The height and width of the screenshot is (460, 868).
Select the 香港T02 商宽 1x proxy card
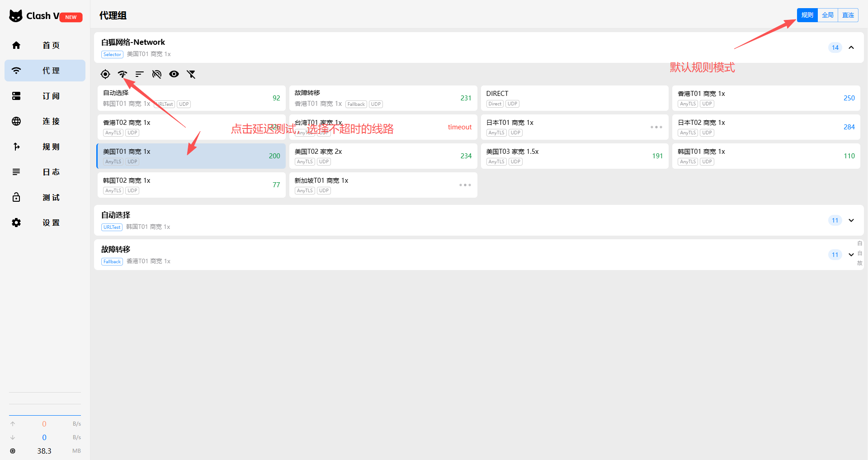192,127
